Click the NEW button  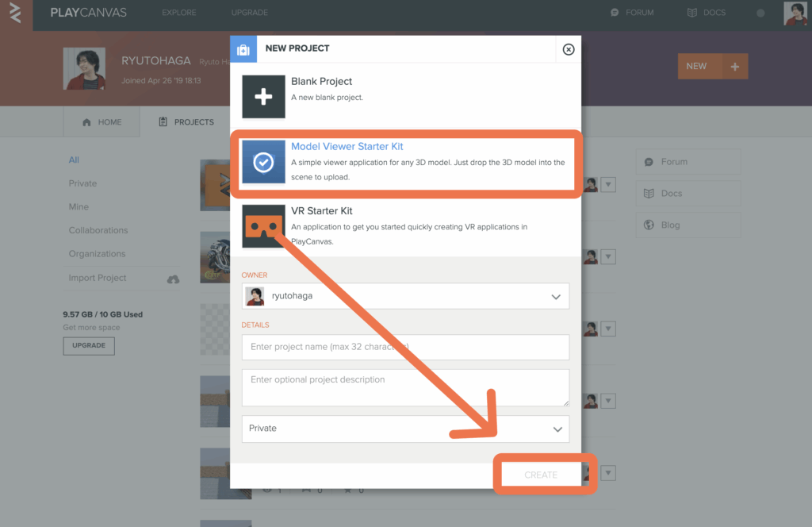pyautogui.click(x=699, y=67)
